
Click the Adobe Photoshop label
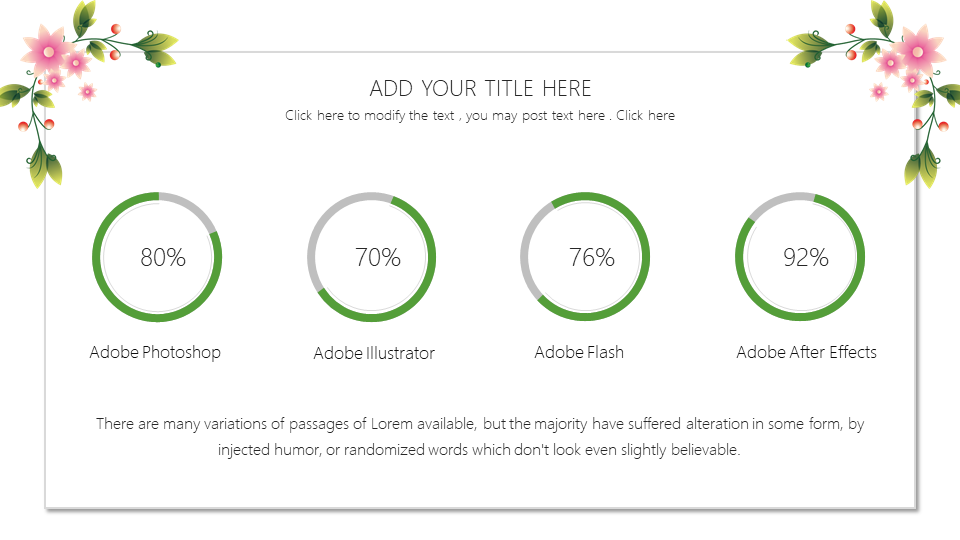[155, 352]
